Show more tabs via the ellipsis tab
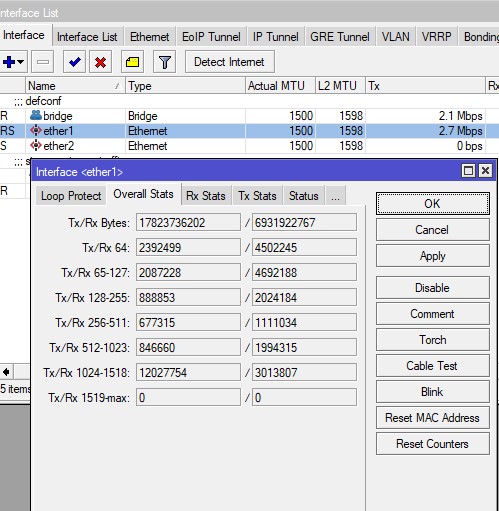This screenshot has width=499, height=511. 335,196
